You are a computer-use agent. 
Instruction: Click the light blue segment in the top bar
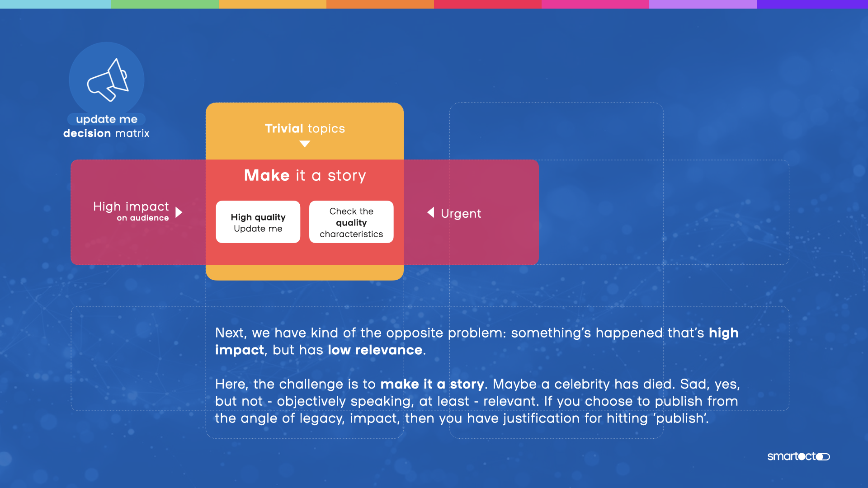click(55, 4)
